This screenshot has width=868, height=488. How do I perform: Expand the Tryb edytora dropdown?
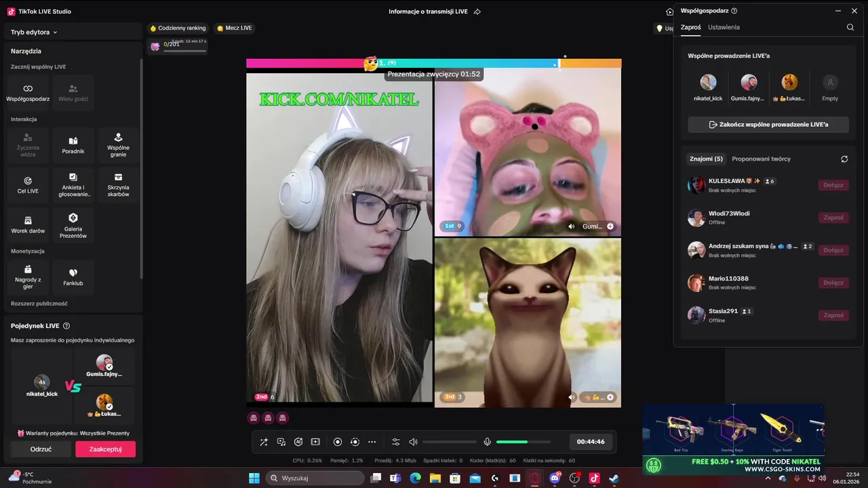(x=34, y=32)
